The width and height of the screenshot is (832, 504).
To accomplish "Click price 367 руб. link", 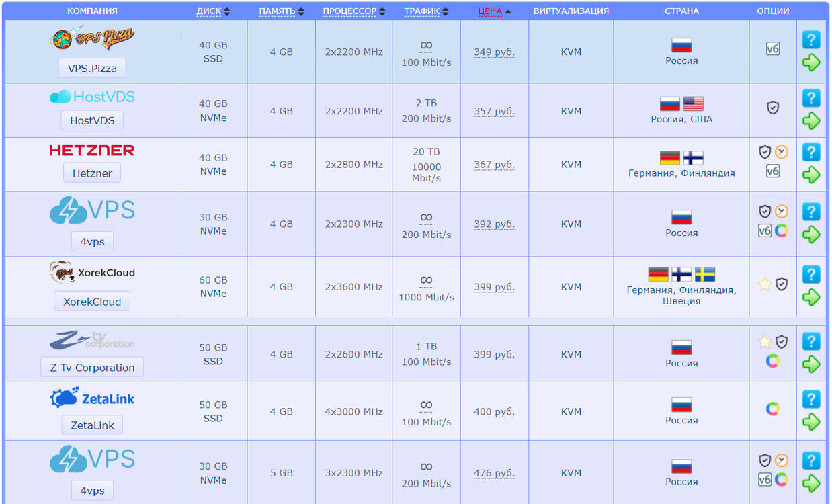I will [x=494, y=165].
